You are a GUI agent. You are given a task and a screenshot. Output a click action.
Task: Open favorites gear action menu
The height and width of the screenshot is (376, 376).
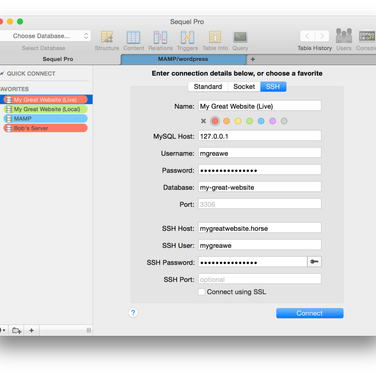(x=3, y=330)
